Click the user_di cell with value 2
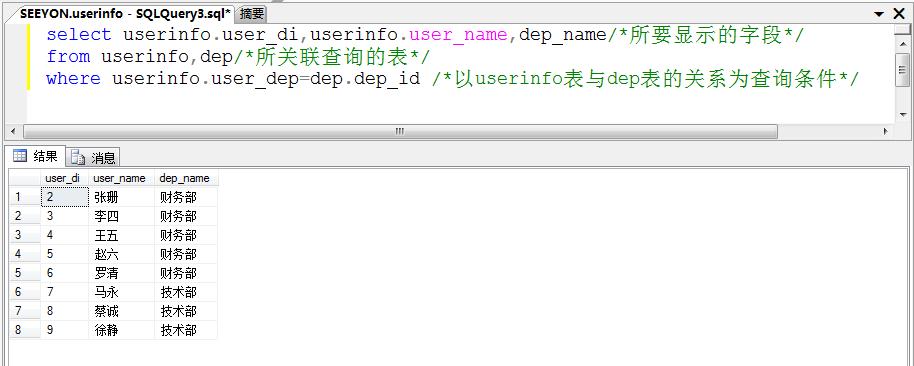Viewport: 914px width, 366px height. tap(64, 197)
